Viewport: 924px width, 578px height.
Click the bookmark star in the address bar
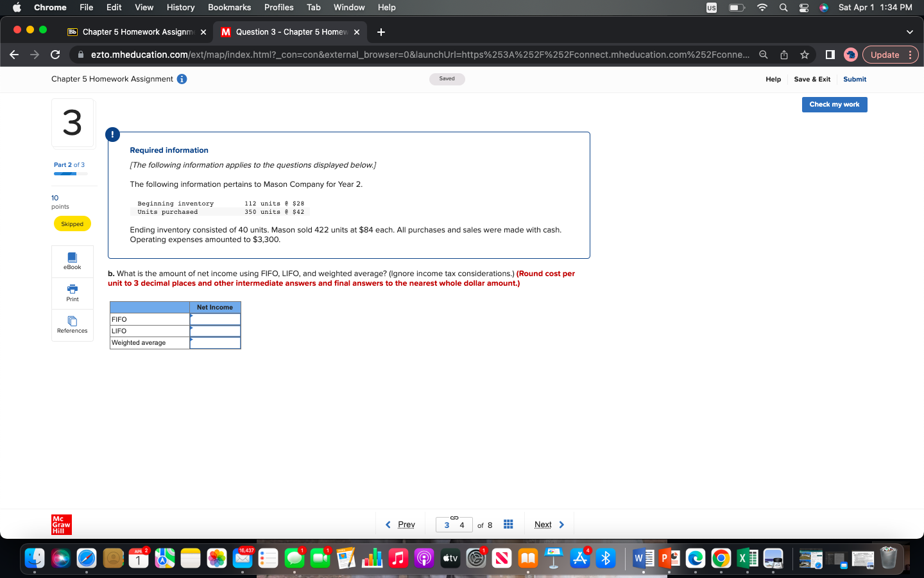coord(805,55)
